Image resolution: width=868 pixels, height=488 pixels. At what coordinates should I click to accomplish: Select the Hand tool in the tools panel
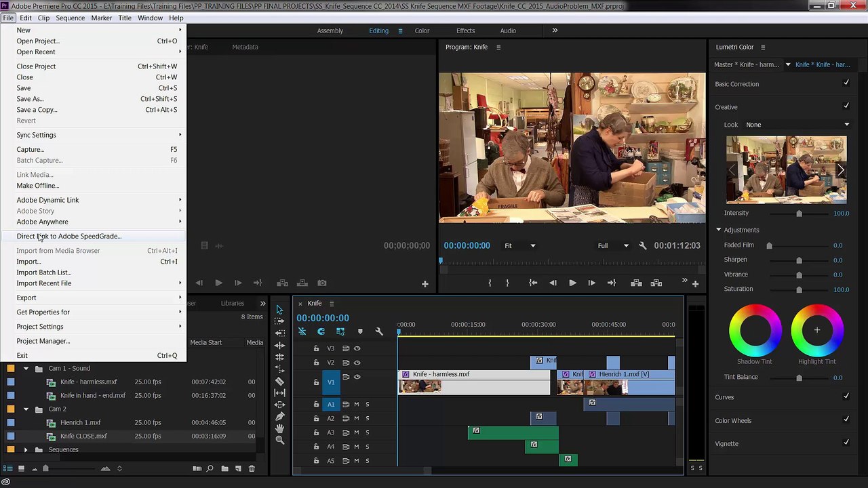pyautogui.click(x=279, y=428)
